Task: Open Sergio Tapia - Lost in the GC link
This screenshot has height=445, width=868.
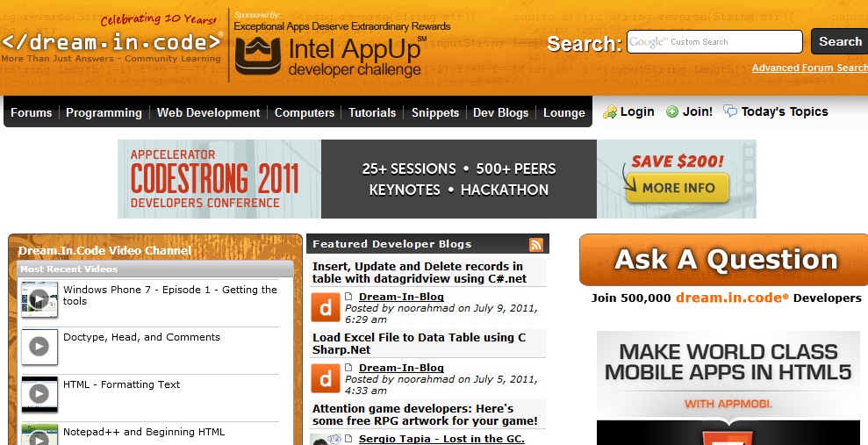Action: coord(441,439)
